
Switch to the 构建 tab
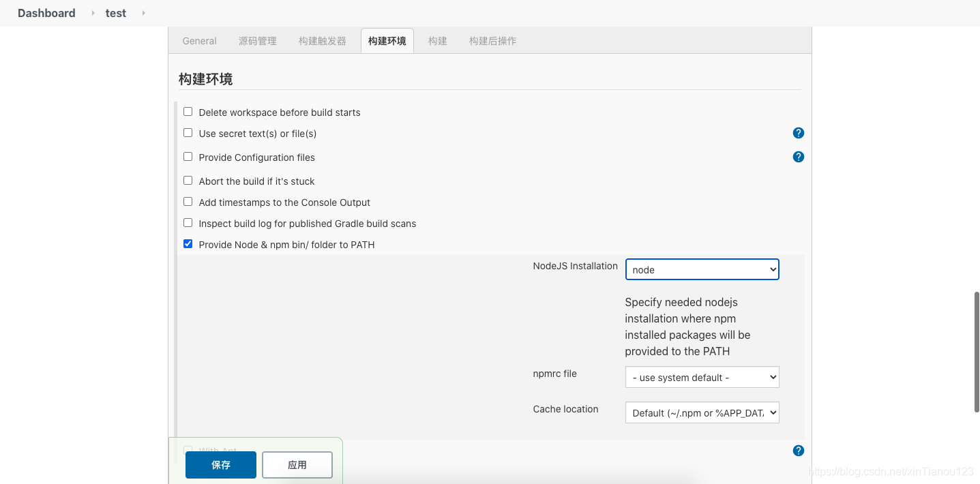438,41
